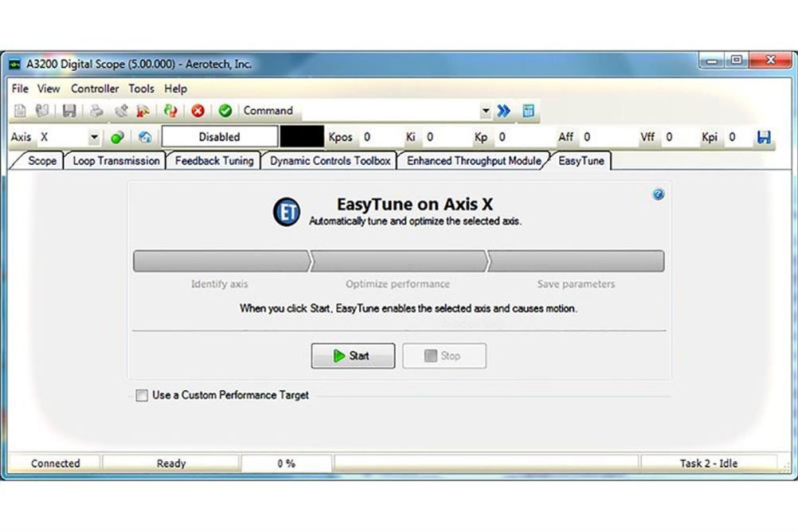The height and width of the screenshot is (532, 798).
Task: Click the round ET EasyTune logo
Action: click(x=287, y=212)
